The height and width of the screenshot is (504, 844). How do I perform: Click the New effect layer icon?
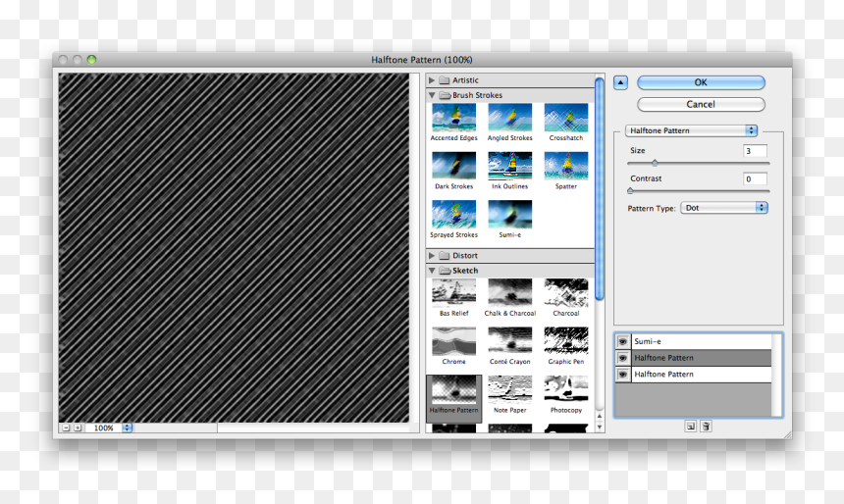coord(690,426)
